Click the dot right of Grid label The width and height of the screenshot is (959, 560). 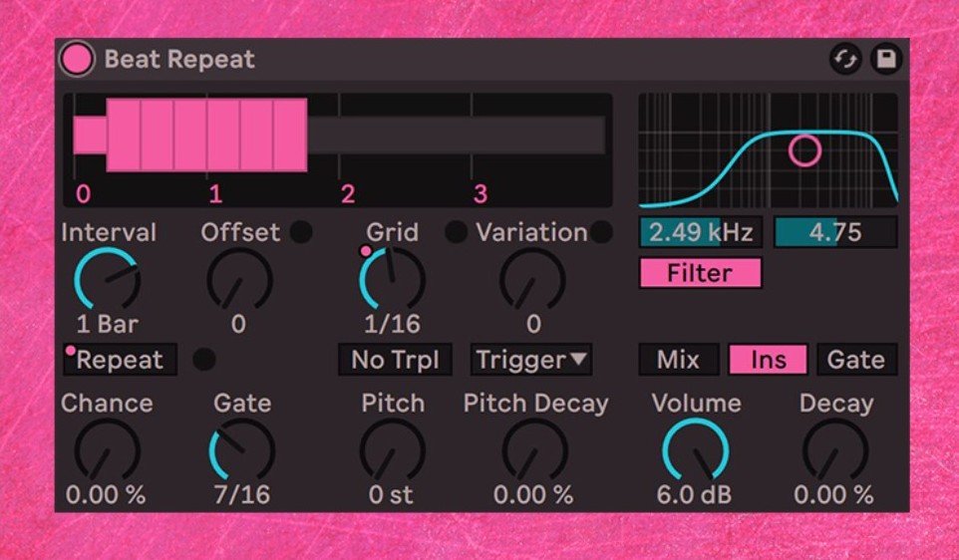(x=456, y=232)
